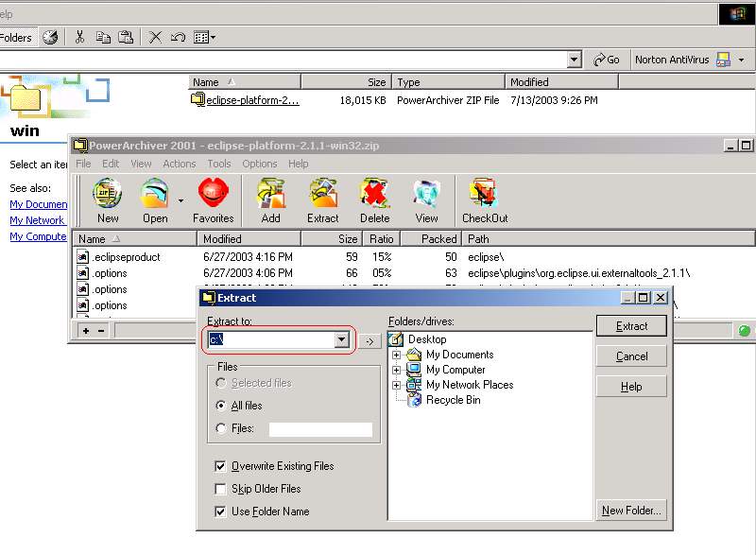Expand My Documents tree node
Screen dimensions: 756x555
tap(396, 355)
